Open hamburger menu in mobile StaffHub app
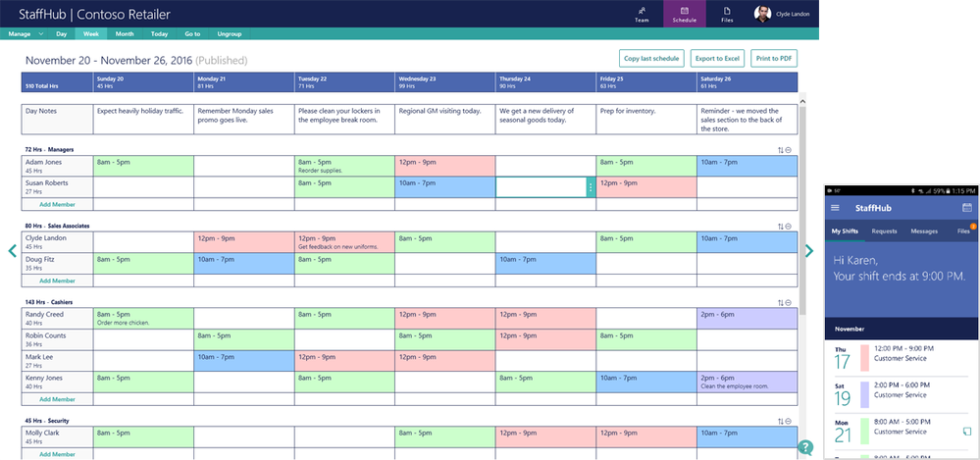This screenshot has width=980, height=460. click(835, 208)
